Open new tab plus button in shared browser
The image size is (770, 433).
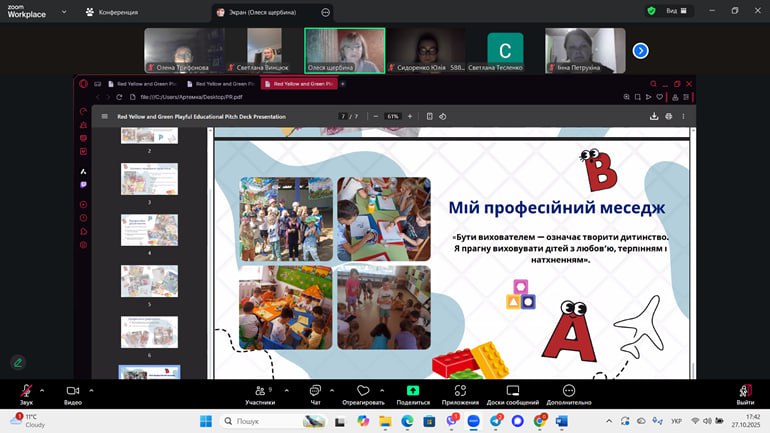click(x=343, y=84)
